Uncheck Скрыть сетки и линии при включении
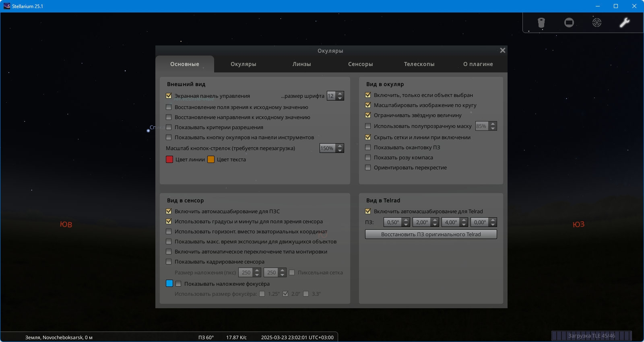Viewport: 644px width, 342px height. pyautogui.click(x=368, y=137)
